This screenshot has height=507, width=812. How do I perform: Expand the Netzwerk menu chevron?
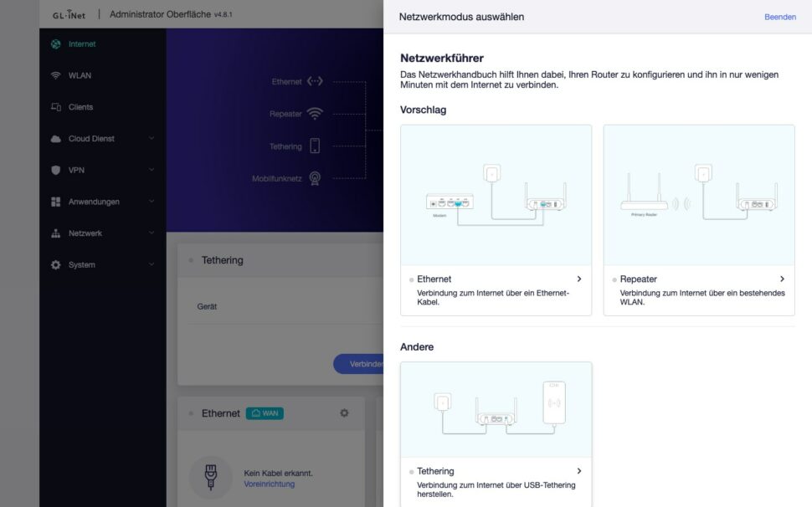tap(152, 233)
